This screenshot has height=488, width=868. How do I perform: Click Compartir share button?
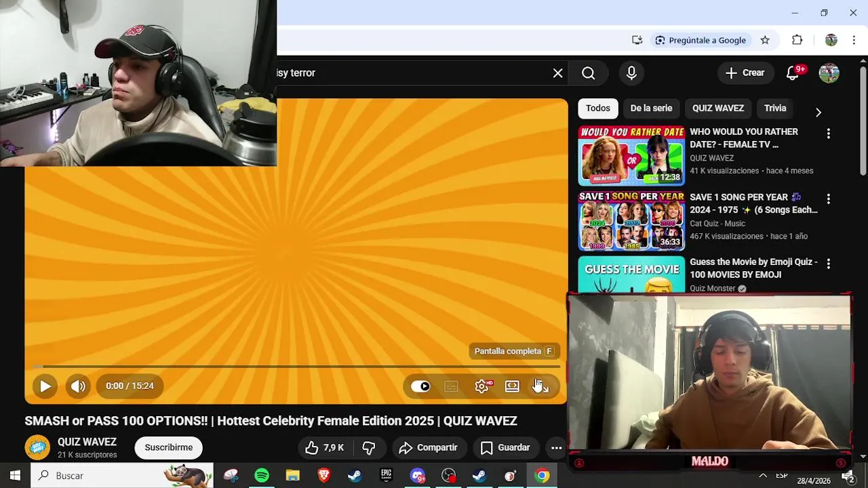tap(429, 447)
